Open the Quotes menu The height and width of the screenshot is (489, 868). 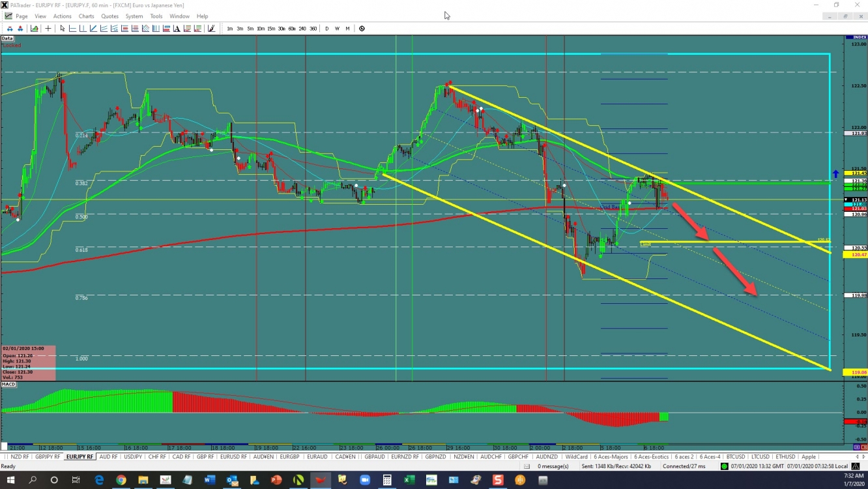(109, 16)
